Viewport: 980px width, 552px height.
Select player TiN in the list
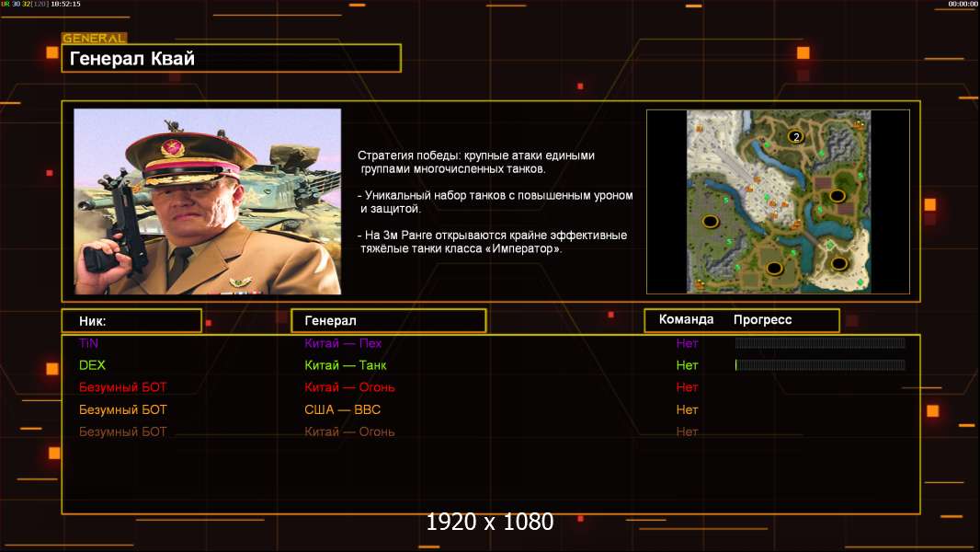88,343
